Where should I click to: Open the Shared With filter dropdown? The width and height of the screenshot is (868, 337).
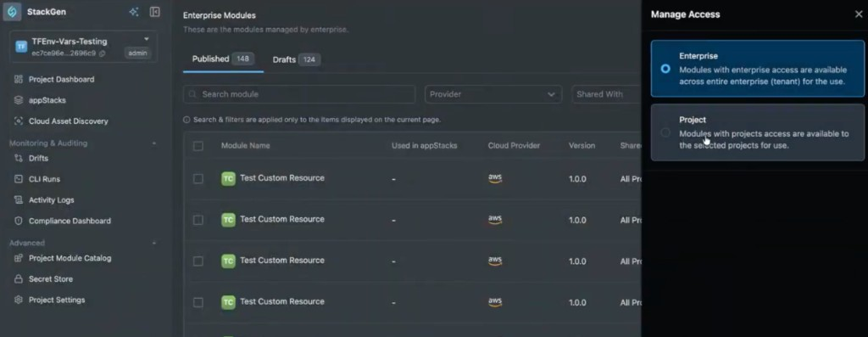pos(607,94)
